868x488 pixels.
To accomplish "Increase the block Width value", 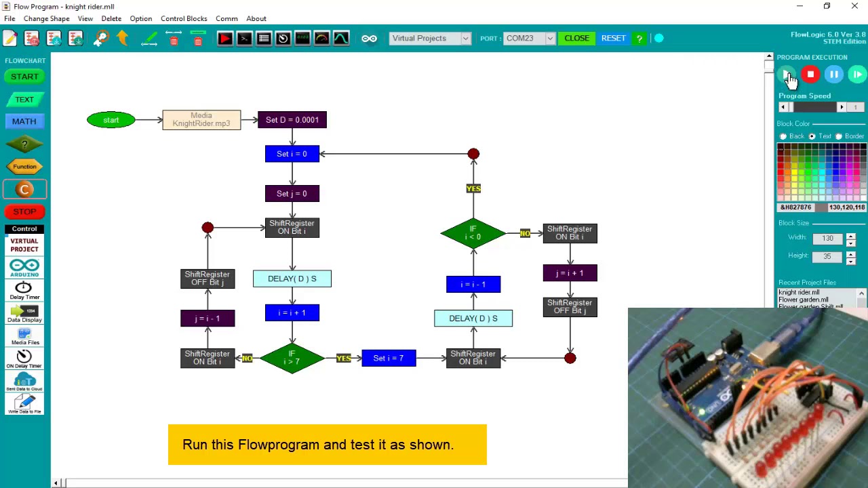I will 851,235.
